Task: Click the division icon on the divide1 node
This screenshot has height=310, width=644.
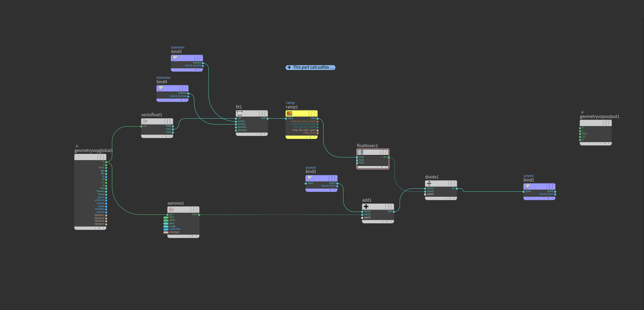Action: pyautogui.click(x=429, y=183)
